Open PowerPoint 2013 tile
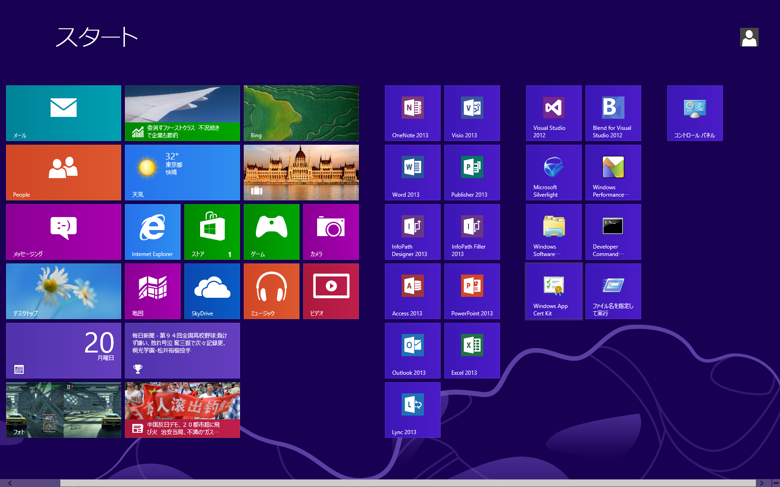Screen dimensions: 780x487 (x=472, y=291)
